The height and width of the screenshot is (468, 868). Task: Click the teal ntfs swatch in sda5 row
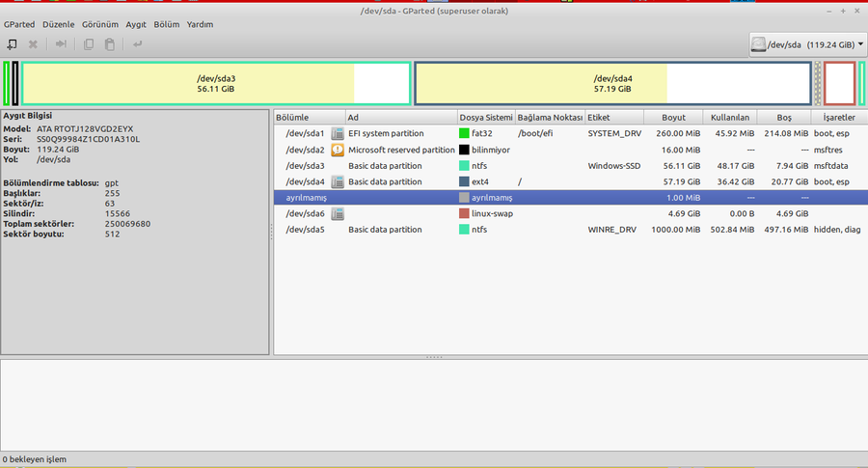pos(464,230)
